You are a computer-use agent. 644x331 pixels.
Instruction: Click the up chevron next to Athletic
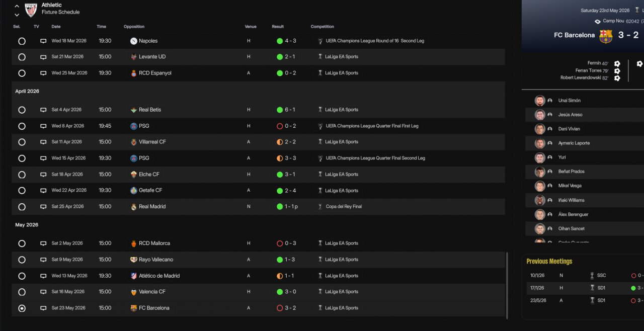click(x=17, y=6)
